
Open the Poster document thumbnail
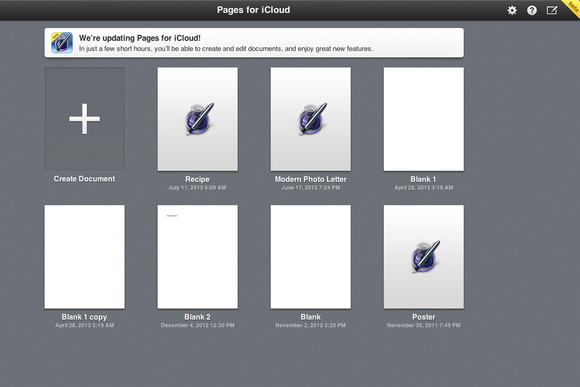click(424, 257)
